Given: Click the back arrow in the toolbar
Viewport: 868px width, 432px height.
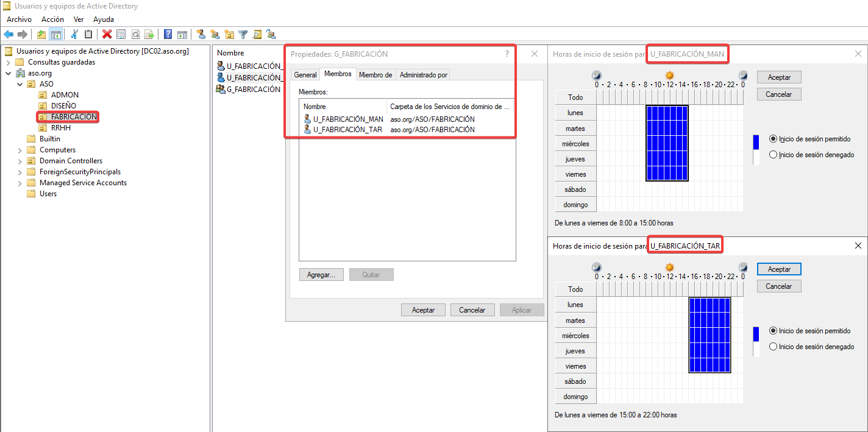Looking at the screenshot, I should pyautogui.click(x=9, y=35).
